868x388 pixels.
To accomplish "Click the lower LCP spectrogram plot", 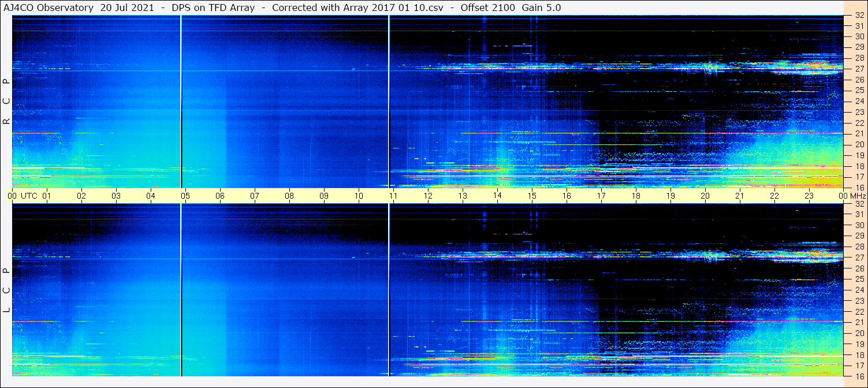I will [x=427, y=290].
